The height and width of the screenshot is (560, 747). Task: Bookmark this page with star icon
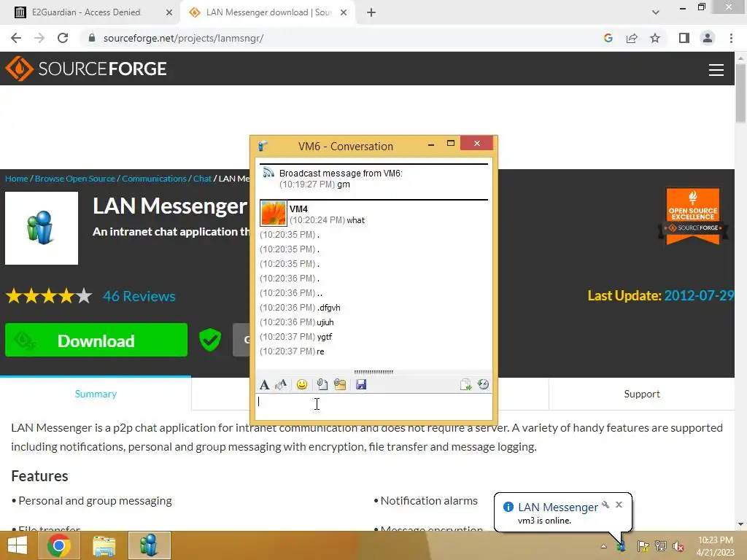tap(655, 38)
